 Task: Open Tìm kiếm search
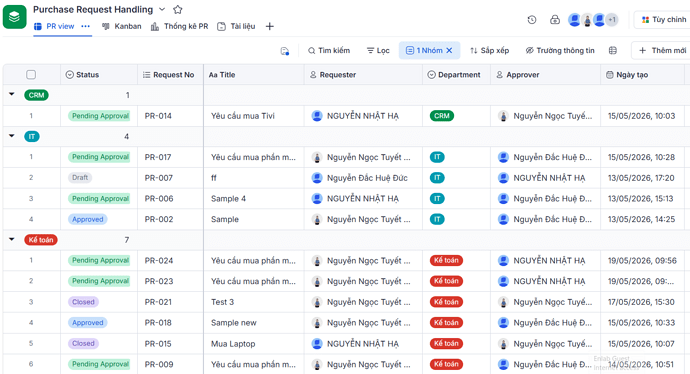point(329,51)
